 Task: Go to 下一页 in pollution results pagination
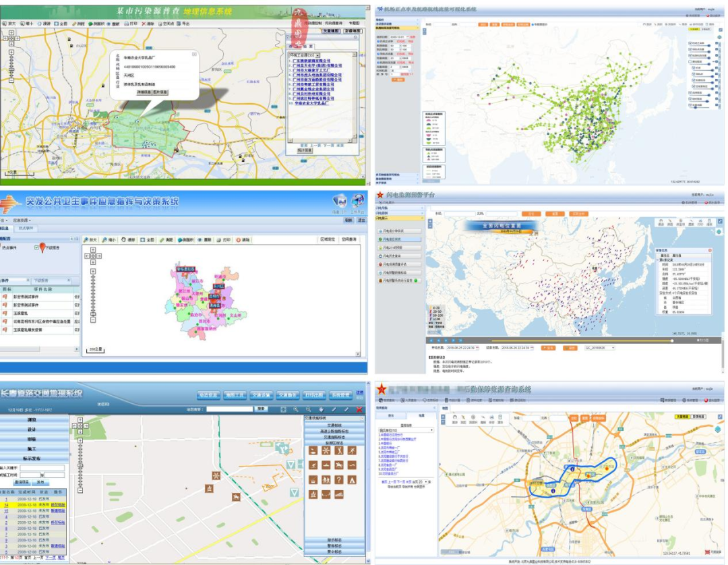click(x=328, y=146)
